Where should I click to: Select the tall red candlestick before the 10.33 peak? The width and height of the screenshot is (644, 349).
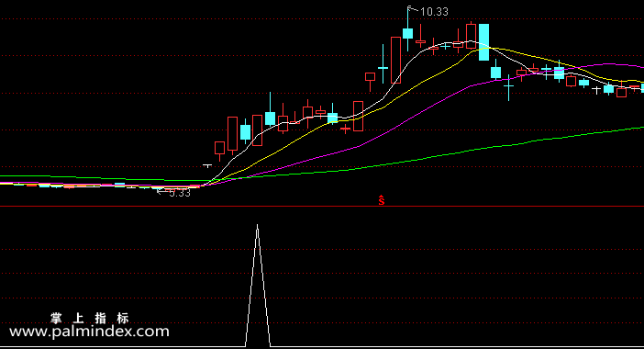(x=395, y=60)
